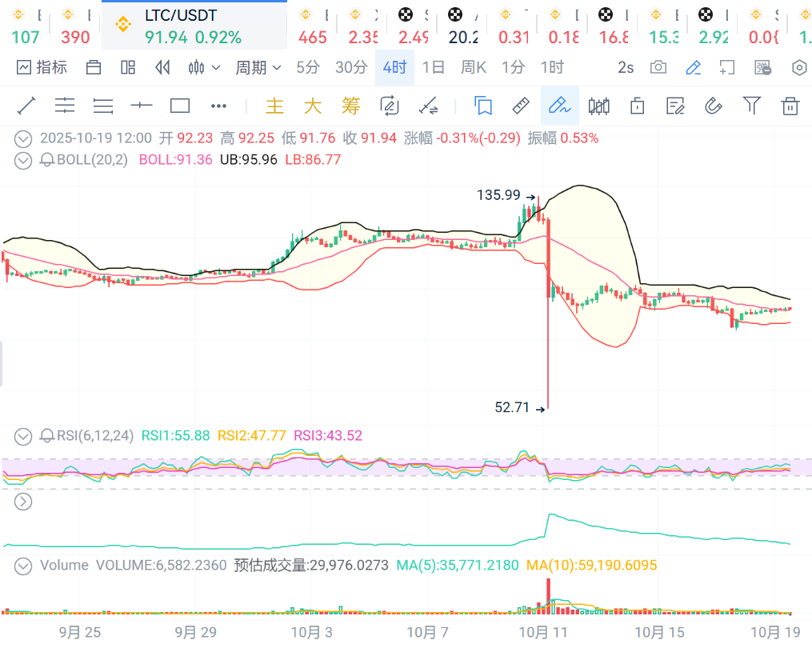Open the 指标 indicators panel
The width and height of the screenshot is (812, 648).
click(x=42, y=67)
